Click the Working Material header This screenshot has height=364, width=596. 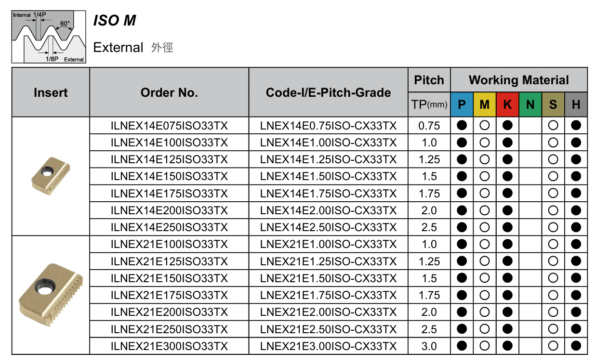[x=519, y=80]
